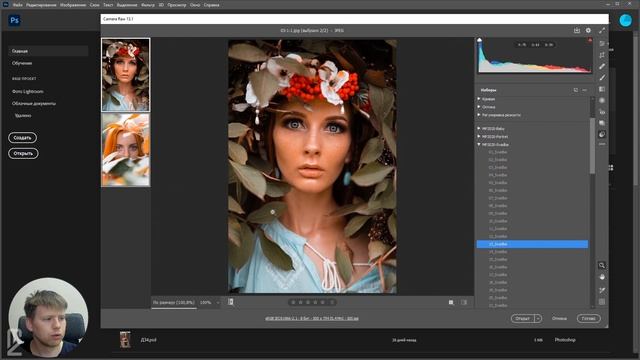This screenshot has width=640, height=360.
Task: Click trash icon beside rating stars
Action: click(x=332, y=302)
